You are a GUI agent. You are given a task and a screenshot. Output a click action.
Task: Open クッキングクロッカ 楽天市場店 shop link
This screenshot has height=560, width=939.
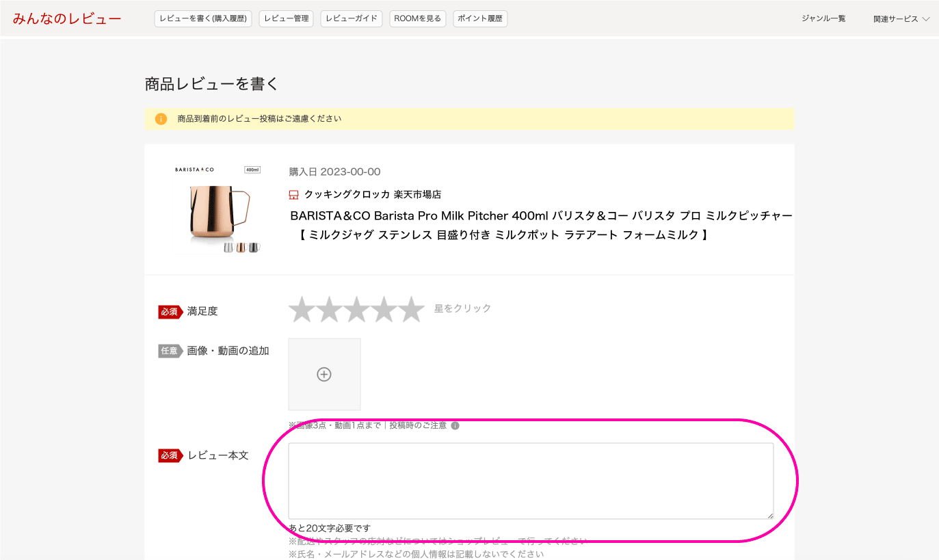[373, 195]
